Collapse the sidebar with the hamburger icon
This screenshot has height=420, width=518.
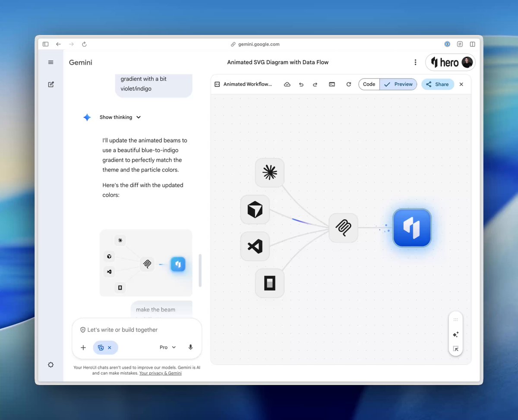point(51,62)
